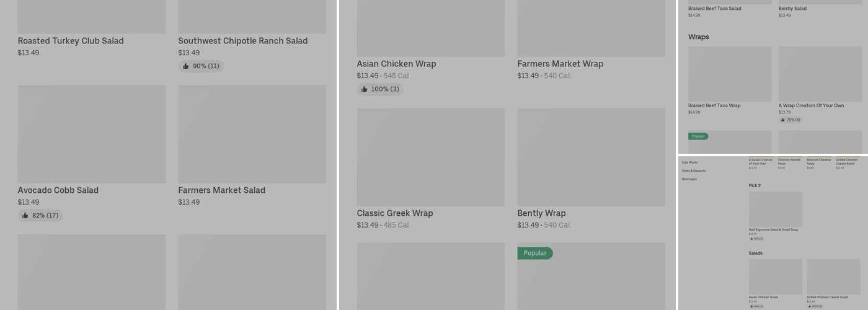This screenshot has width=868, height=310.
Task: Click the 90% thumbs-up rating icon
Action: (x=186, y=66)
